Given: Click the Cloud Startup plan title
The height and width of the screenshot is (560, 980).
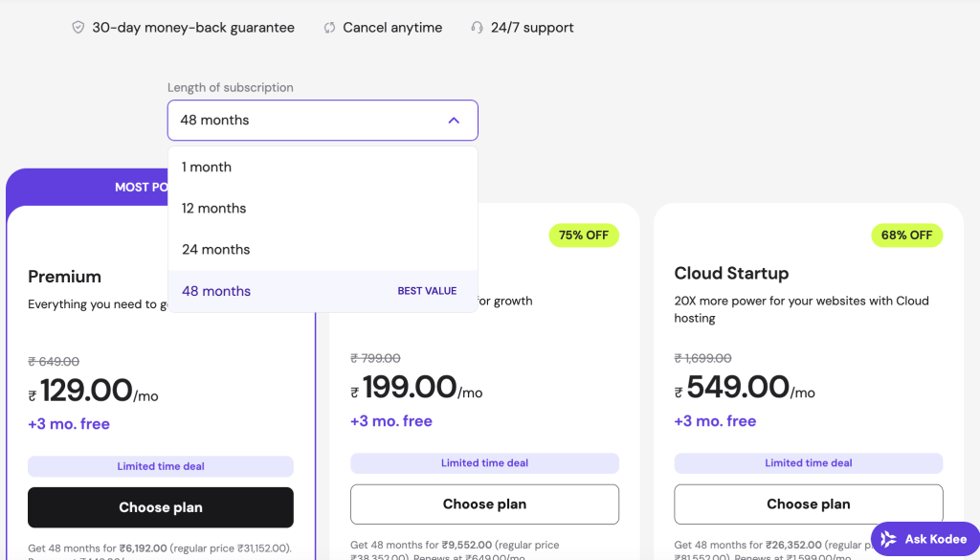Looking at the screenshot, I should (x=731, y=273).
